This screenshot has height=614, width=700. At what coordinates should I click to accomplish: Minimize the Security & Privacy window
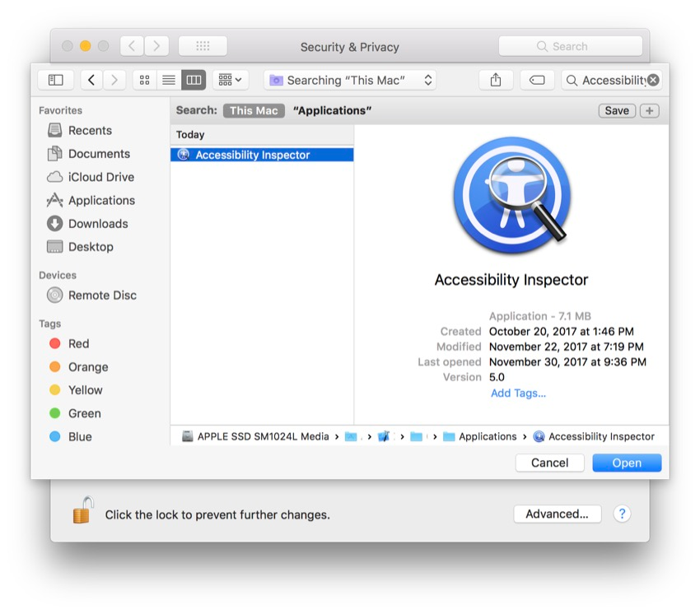[86, 46]
